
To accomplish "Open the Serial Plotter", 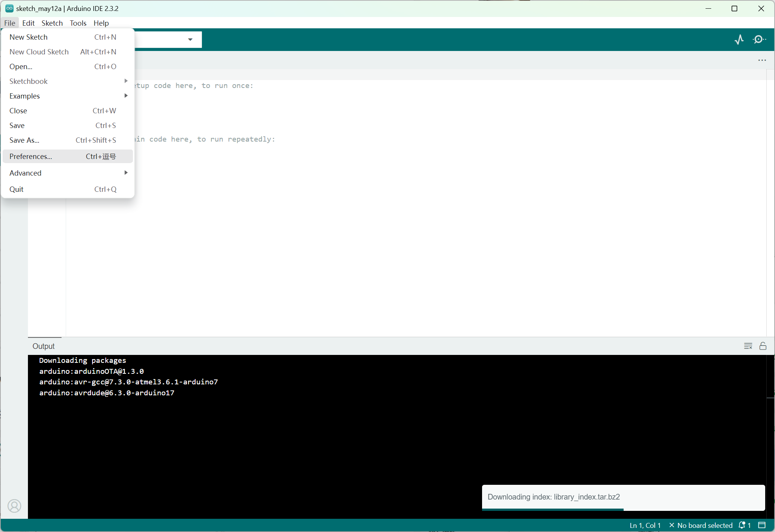I will pos(739,39).
